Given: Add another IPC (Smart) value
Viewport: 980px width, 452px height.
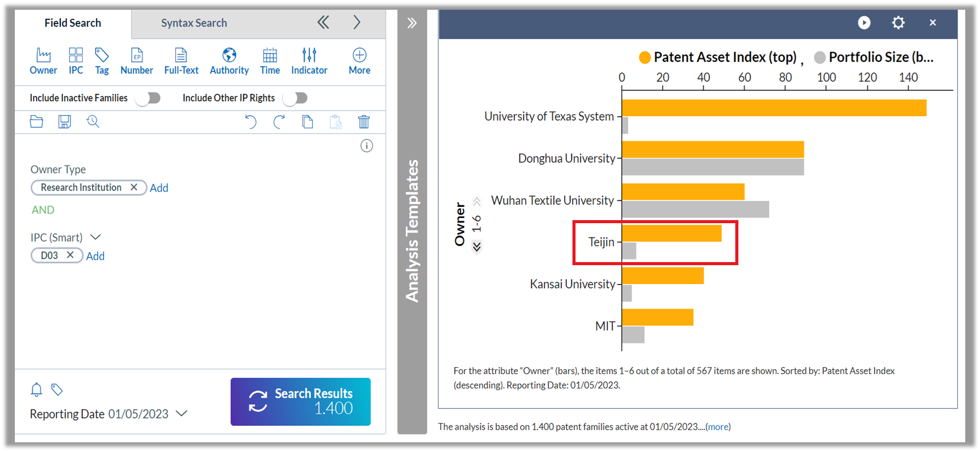Looking at the screenshot, I should pyautogui.click(x=95, y=256).
